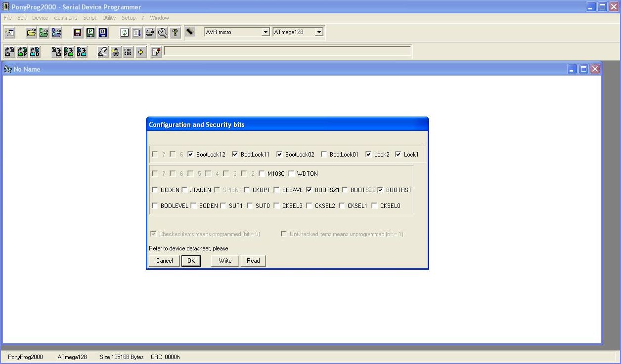The height and width of the screenshot is (364, 621).
Task: Click the Erase device icon
Action: pos(103,52)
